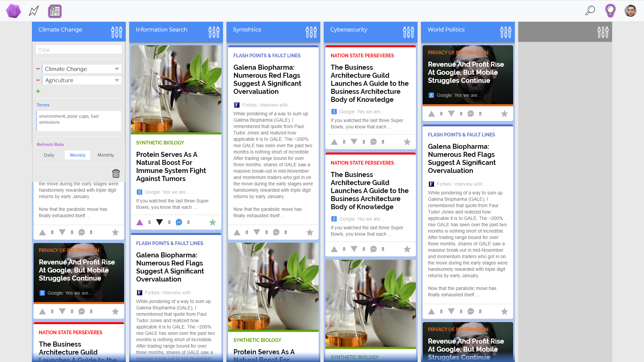The width and height of the screenshot is (644, 362).
Task: Click the search icon in the top-right toolbar
Action: coord(590,11)
